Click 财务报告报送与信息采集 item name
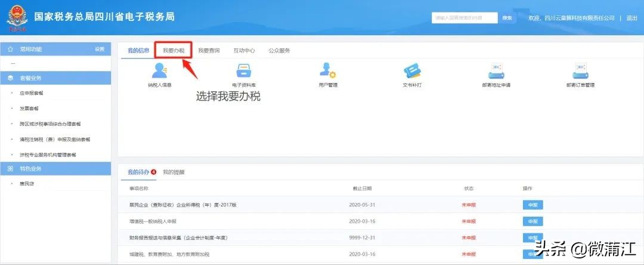The height and width of the screenshot is (265, 644). coord(178,238)
